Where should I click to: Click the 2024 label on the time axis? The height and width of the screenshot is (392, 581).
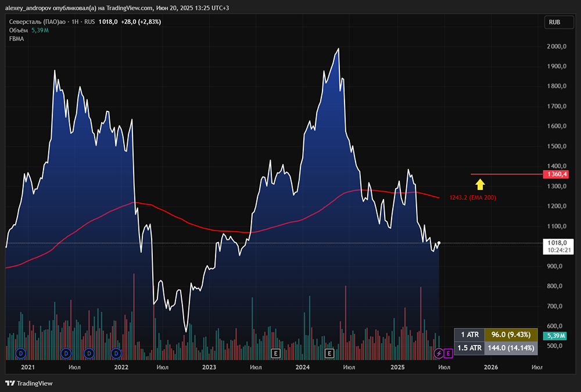click(302, 367)
